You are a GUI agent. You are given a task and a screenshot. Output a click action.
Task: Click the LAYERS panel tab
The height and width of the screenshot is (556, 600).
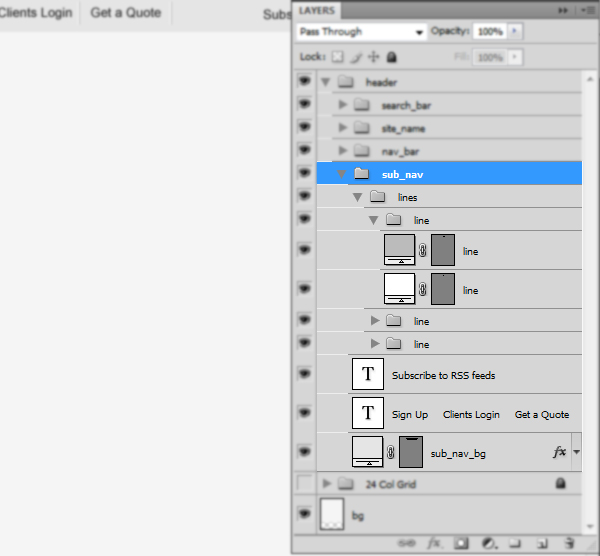pos(317,10)
